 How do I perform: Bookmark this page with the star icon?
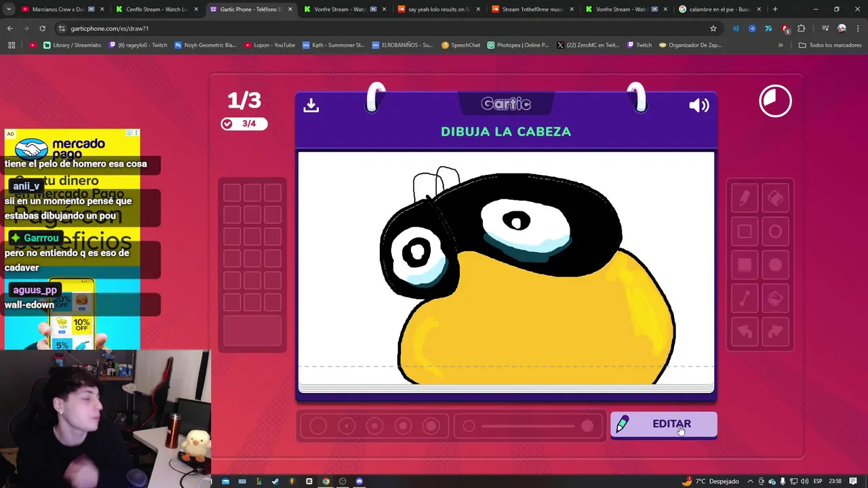pyautogui.click(x=713, y=28)
